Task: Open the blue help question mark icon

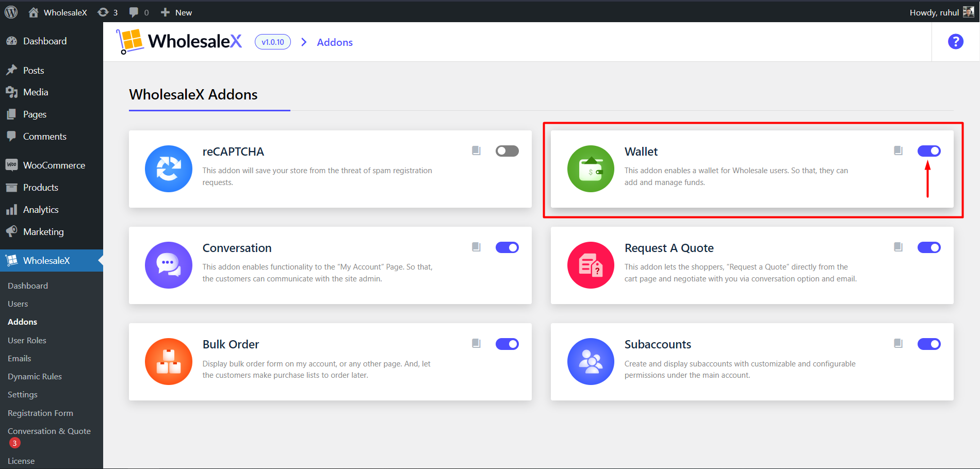Action: [956, 42]
